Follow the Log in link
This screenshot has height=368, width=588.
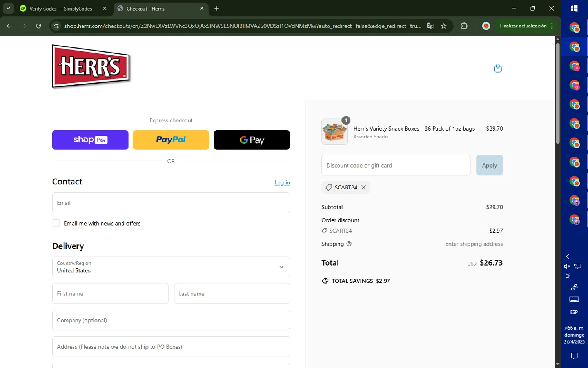(282, 182)
